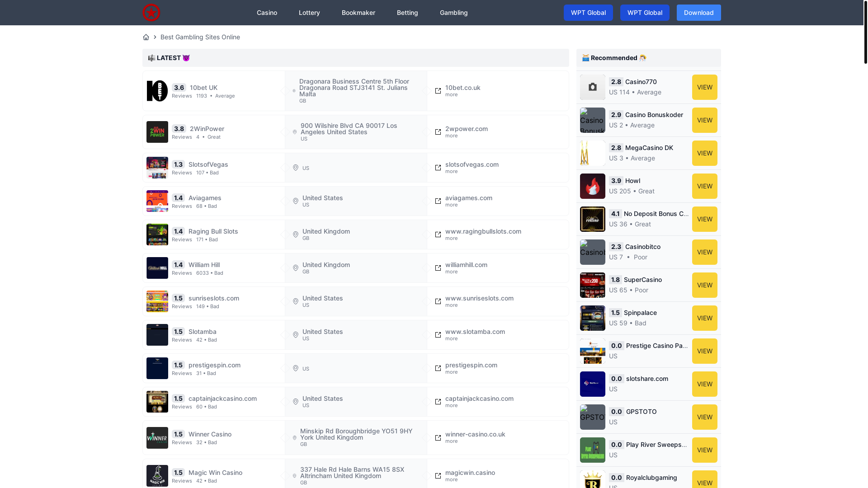Open the Raging Bull Slots listing
The image size is (868, 488).
(x=213, y=231)
